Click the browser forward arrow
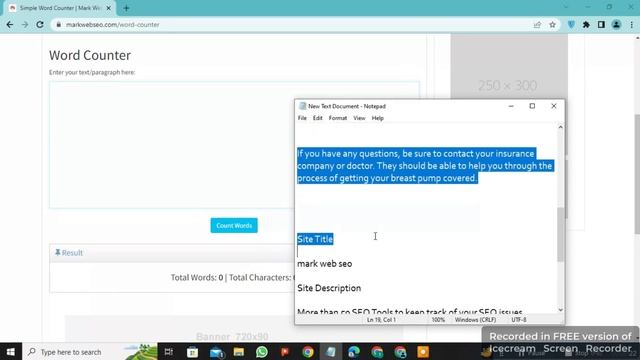 click(25, 24)
